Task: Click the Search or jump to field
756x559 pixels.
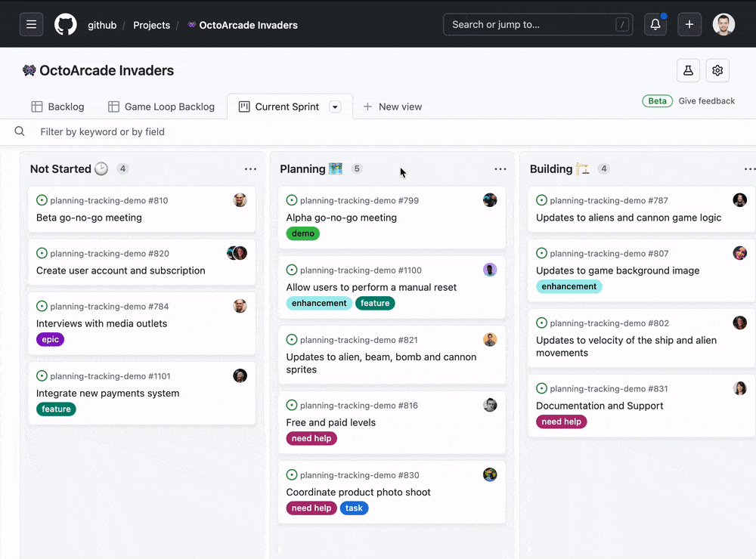Action: click(538, 25)
